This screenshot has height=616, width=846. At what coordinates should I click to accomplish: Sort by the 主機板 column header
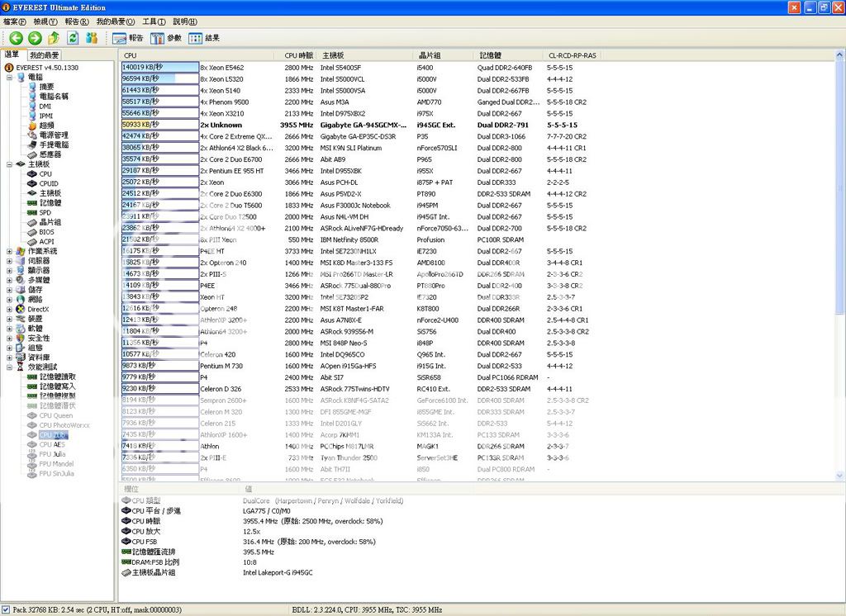pyautogui.click(x=366, y=55)
